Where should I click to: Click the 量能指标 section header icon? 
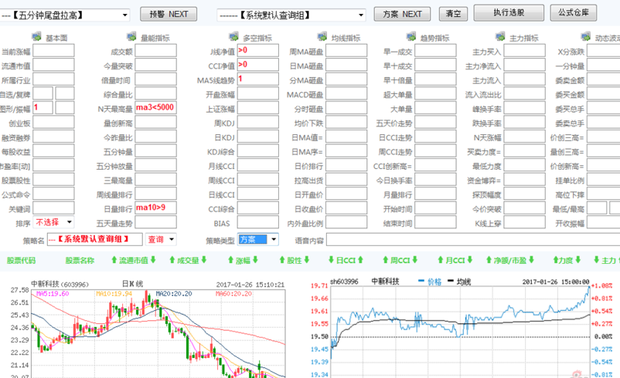[x=132, y=37]
